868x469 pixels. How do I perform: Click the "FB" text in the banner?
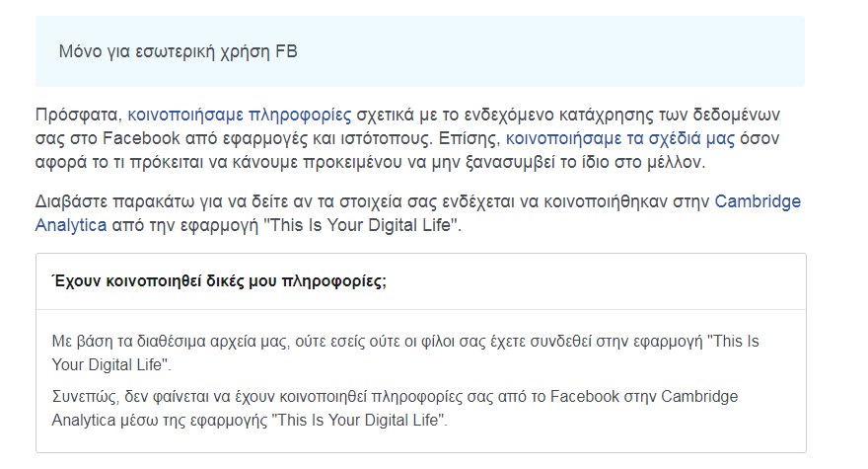pos(287,51)
